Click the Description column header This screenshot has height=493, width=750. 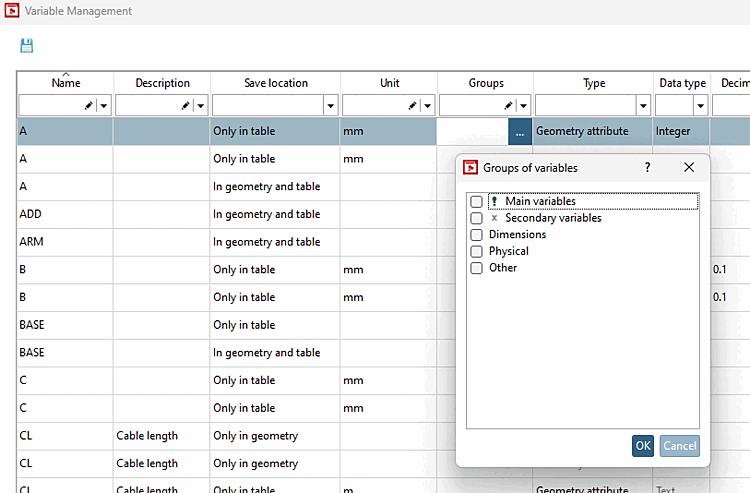(162, 83)
